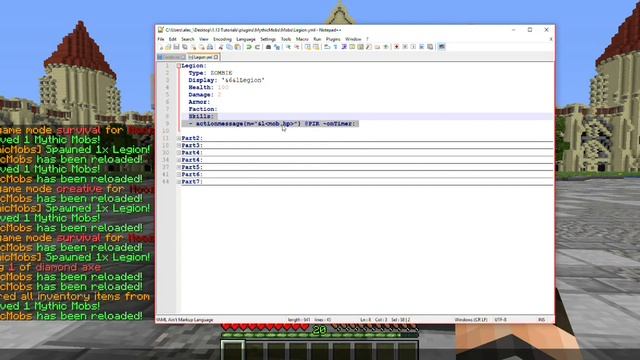Screen dimensions: 640x360
Task: Run the macro multiple times icon
Action: click(x=421, y=47)
